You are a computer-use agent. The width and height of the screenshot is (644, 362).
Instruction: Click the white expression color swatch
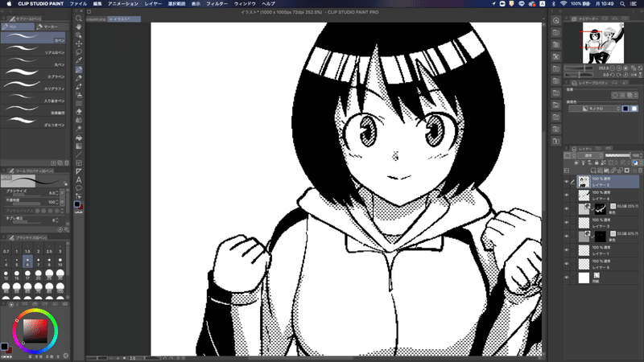click(x=634, y=109)
